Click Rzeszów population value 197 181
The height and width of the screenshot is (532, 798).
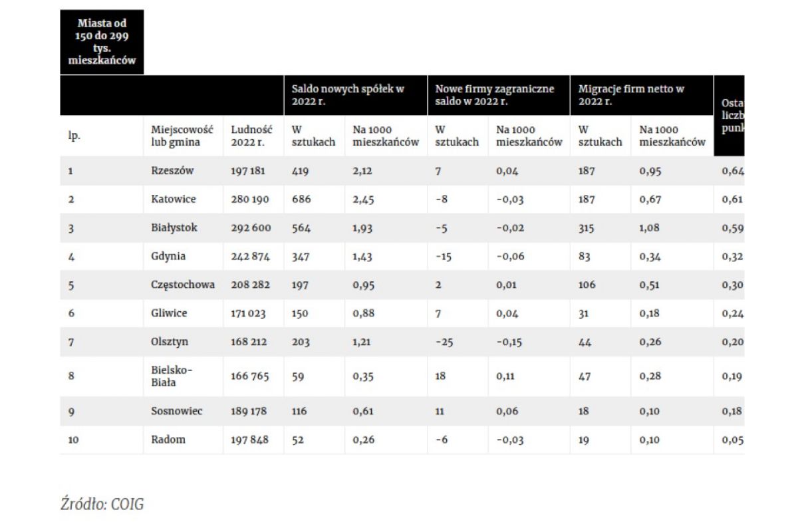tap(248, 171)
